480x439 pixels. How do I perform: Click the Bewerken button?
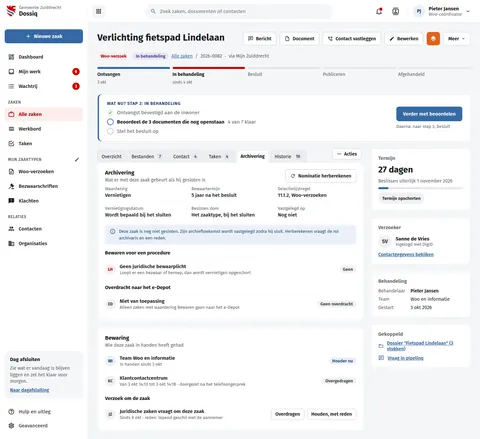tap(404, 39)
